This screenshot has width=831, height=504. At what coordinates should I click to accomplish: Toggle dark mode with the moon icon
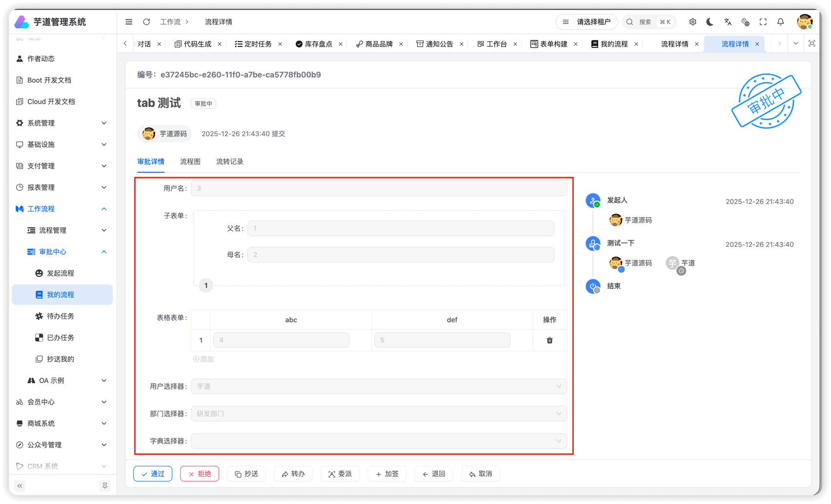click(709, 21)
